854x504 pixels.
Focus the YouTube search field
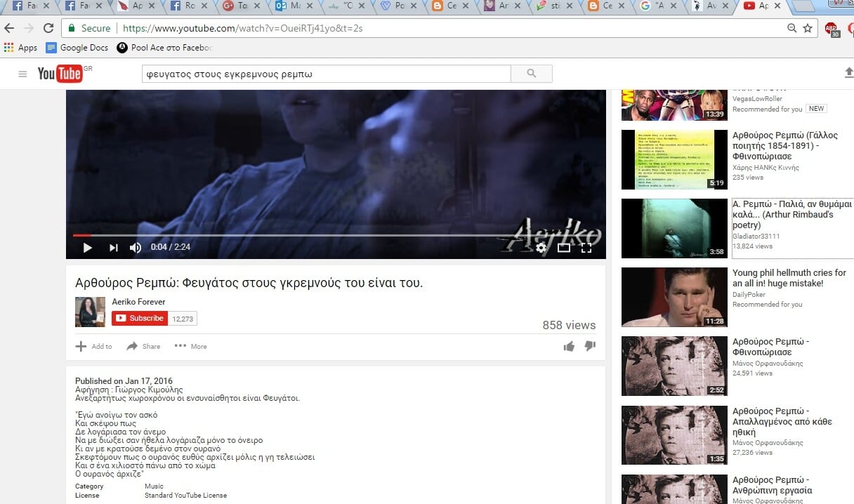(326, 74)
